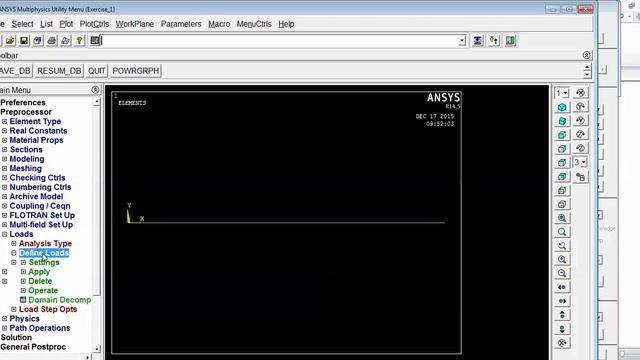Image resolution: width=640 pixels, height=360 pixels.
Task: Expand the Analysis Type node
Action: [14, 243]
